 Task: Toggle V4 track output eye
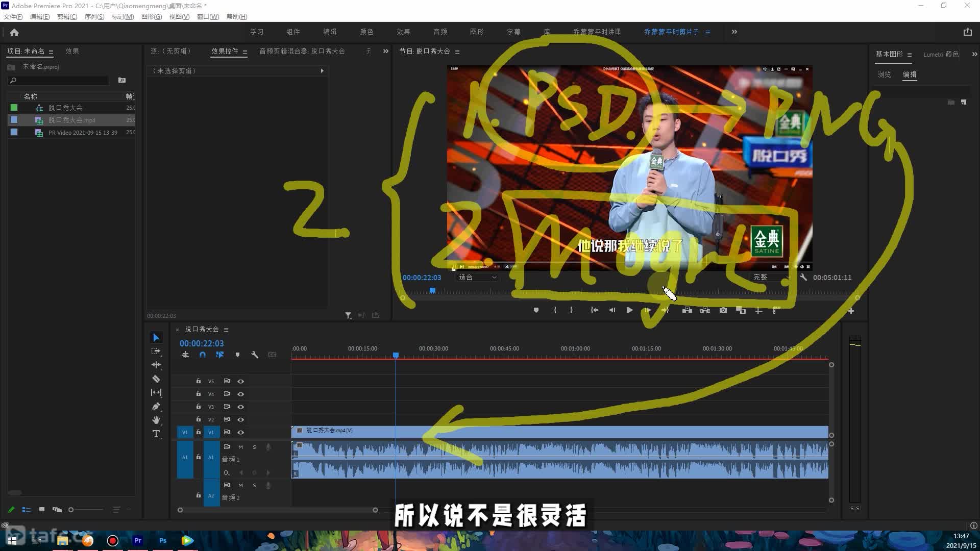[240, 394]
